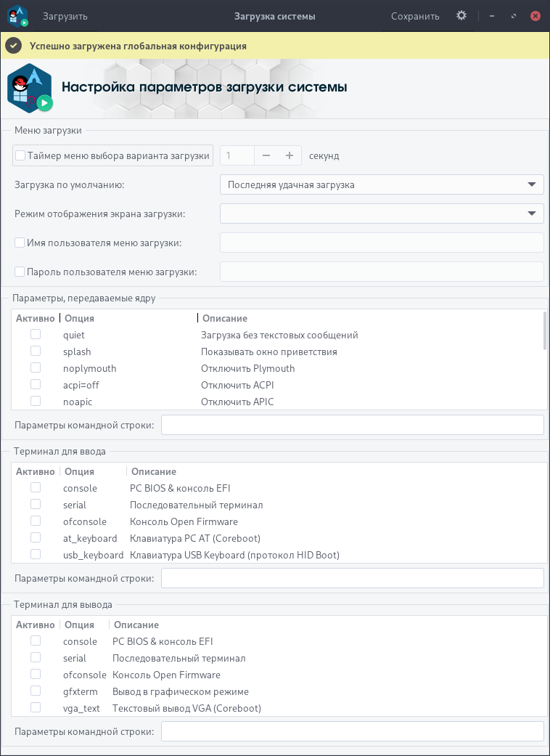Toggle the quiet kernel option checkbox

(x=35, y=335)
